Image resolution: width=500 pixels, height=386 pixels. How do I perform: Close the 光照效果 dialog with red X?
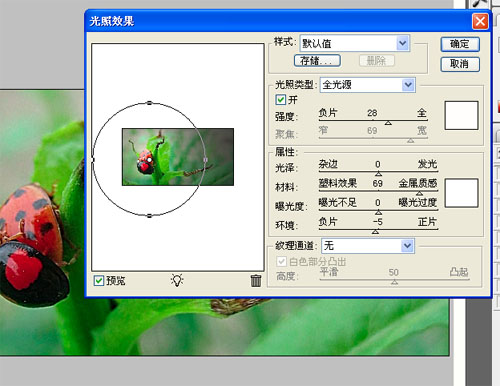click(480, 22)
